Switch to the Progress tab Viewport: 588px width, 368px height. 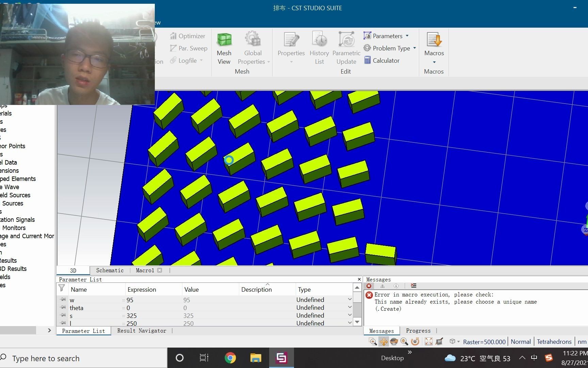(418, 331)
